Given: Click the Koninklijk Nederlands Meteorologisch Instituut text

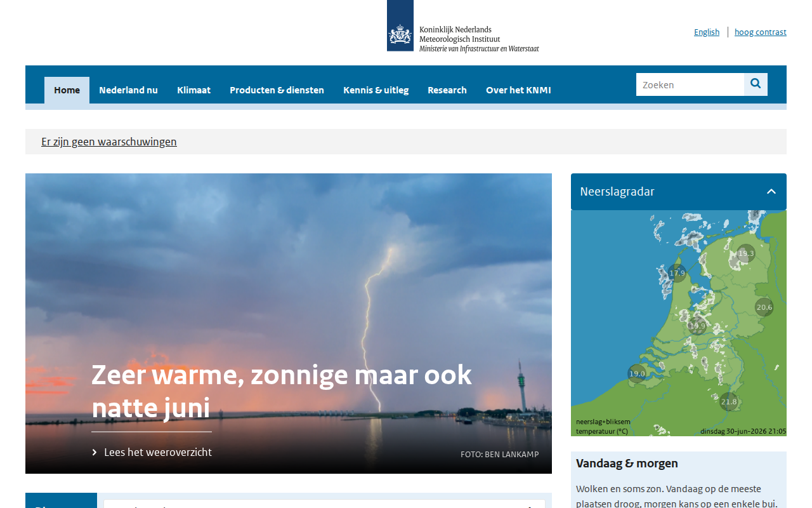Looking at the screenshot, I should (x=459, y=34).
